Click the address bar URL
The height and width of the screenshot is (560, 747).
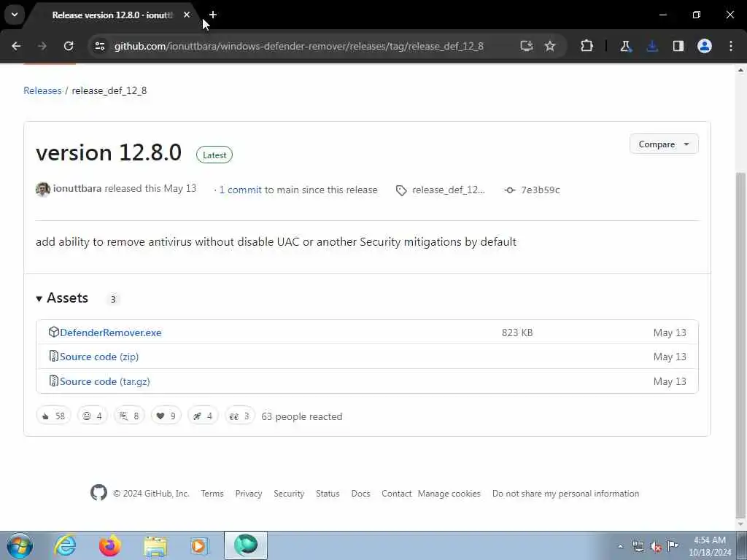[298, 46]
